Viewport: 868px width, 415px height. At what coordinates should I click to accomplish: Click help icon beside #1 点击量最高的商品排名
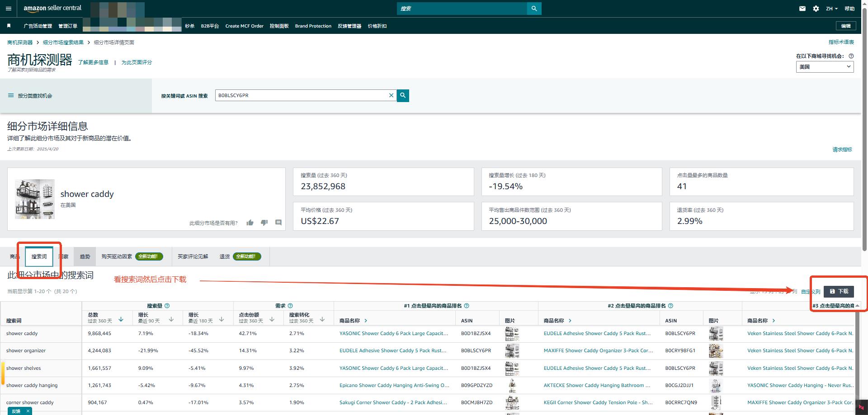point(467,306)
